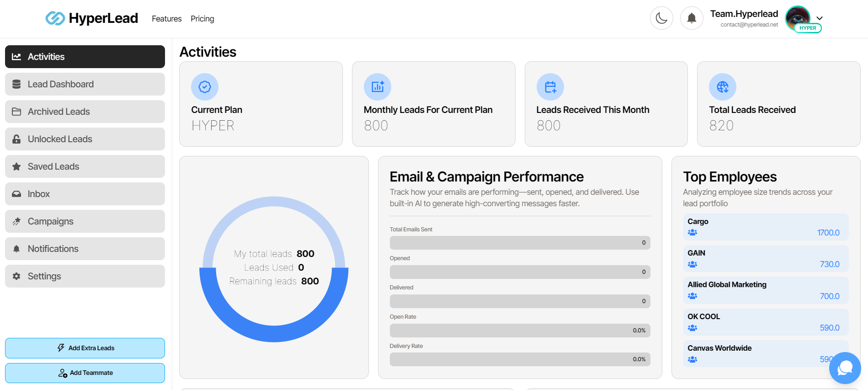View Saved Leads
Image resolution: width=868 pixels, height=390 pixels.
(x=85, y=166)
